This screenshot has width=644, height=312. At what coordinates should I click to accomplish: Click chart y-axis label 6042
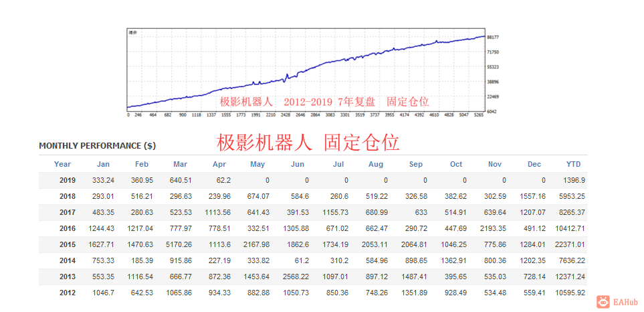492,111
